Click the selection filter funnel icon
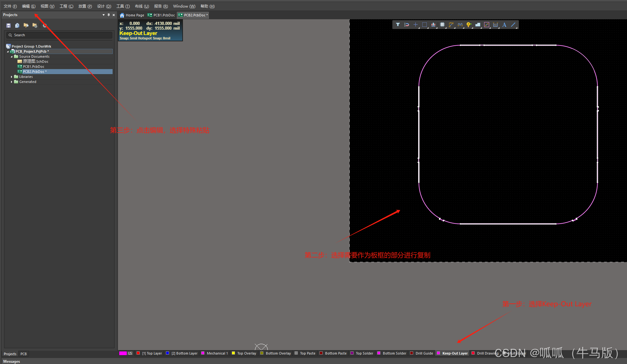Image resolution: width=627 pixels, height=364 pixels. click(x=398, y=25)
